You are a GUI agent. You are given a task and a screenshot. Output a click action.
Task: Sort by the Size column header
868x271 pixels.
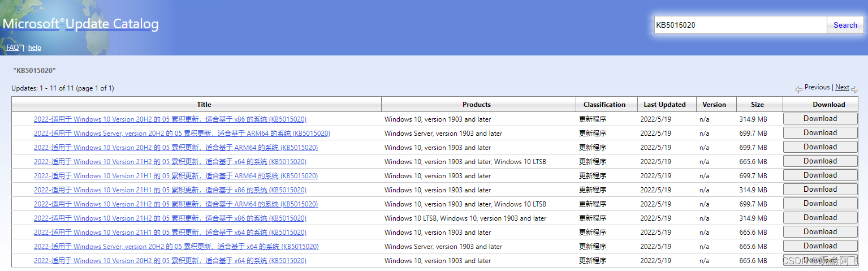758,105
